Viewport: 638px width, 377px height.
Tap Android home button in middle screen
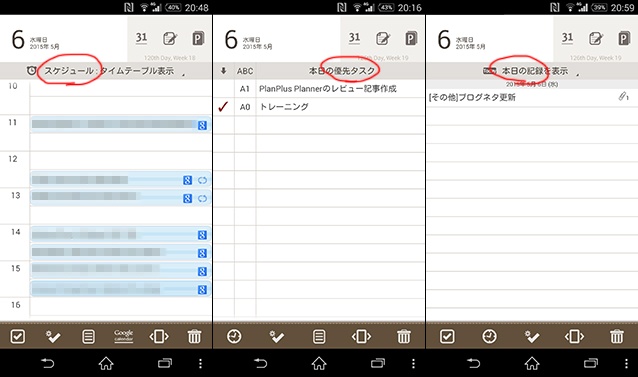pyautogui.click(x=319, y=363)
